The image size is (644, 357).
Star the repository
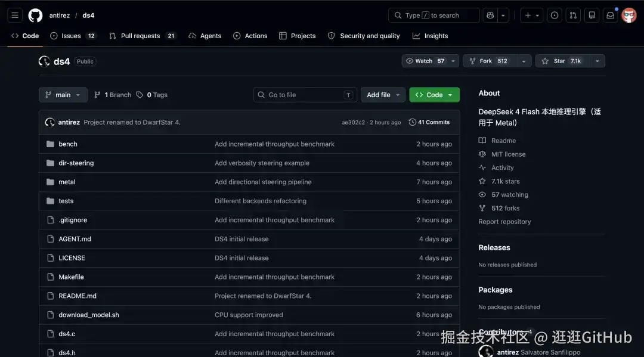point(562,61)
